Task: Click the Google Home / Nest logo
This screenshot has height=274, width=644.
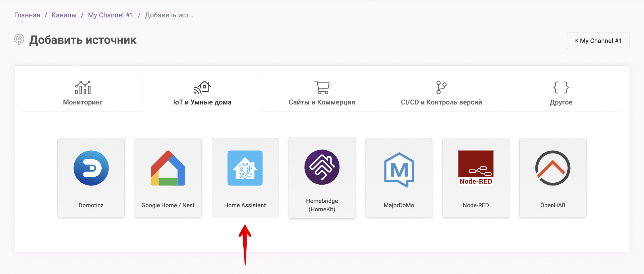Action: pyautogui.click(x=168, y=168)
